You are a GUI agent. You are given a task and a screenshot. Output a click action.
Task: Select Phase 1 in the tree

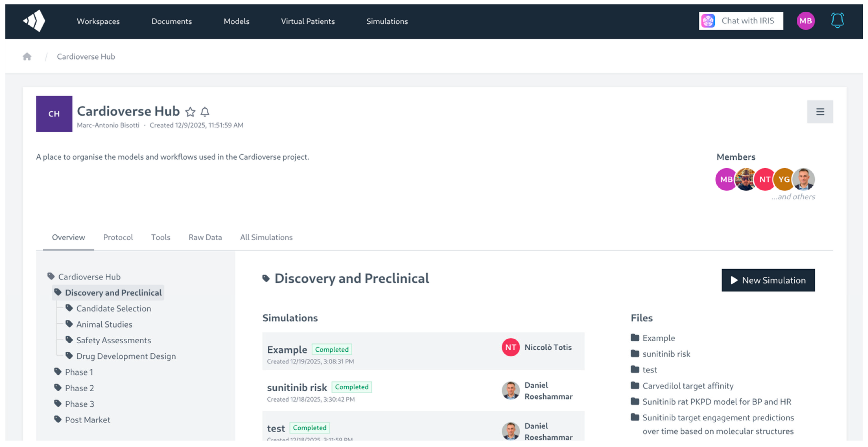point(74,372)
